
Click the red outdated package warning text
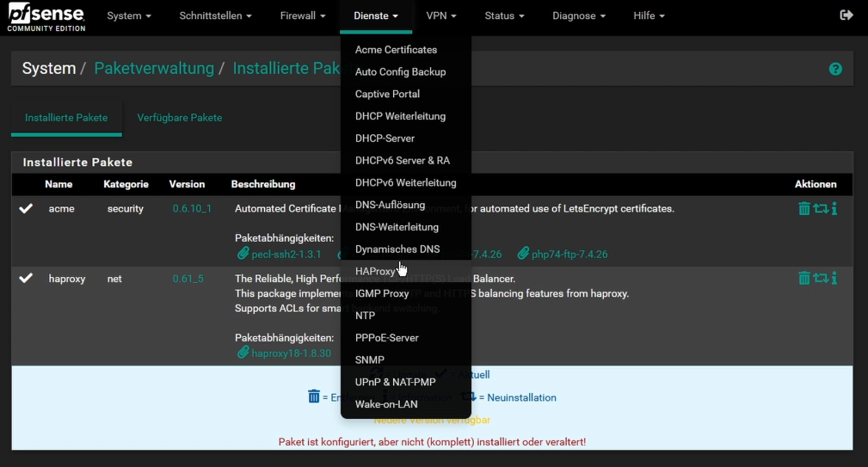coord(432,441)
